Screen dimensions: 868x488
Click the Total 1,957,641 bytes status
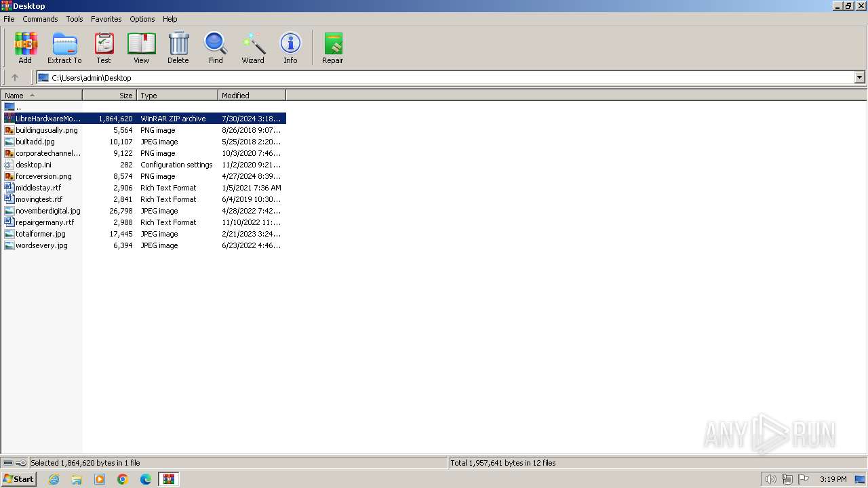click(x=503, y=463)
